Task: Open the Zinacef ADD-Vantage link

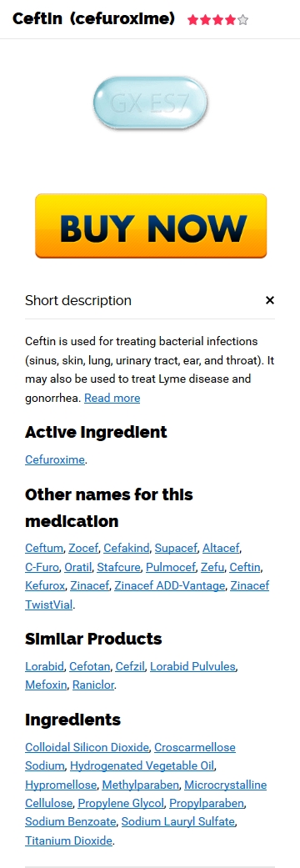Action: [170, 585]
